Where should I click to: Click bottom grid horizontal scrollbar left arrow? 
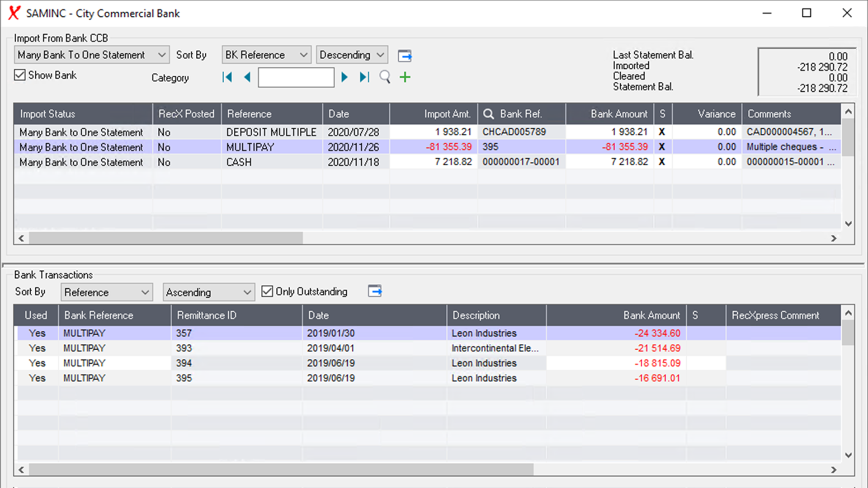click(21, 470)
